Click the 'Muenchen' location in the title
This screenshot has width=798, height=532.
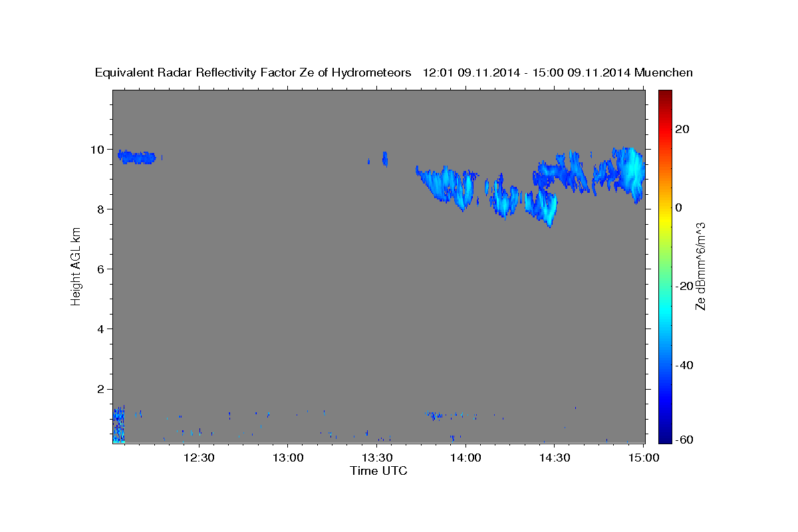point(664,72)
